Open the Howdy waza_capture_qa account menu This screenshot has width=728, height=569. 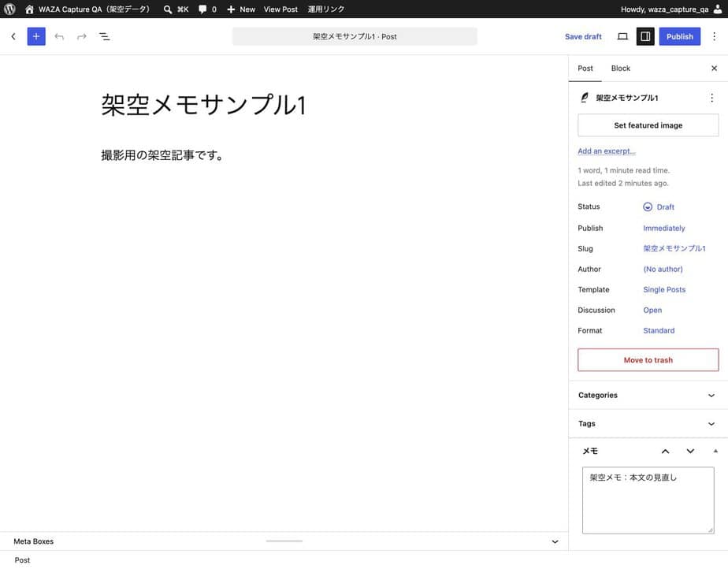[x=671, y=9]
